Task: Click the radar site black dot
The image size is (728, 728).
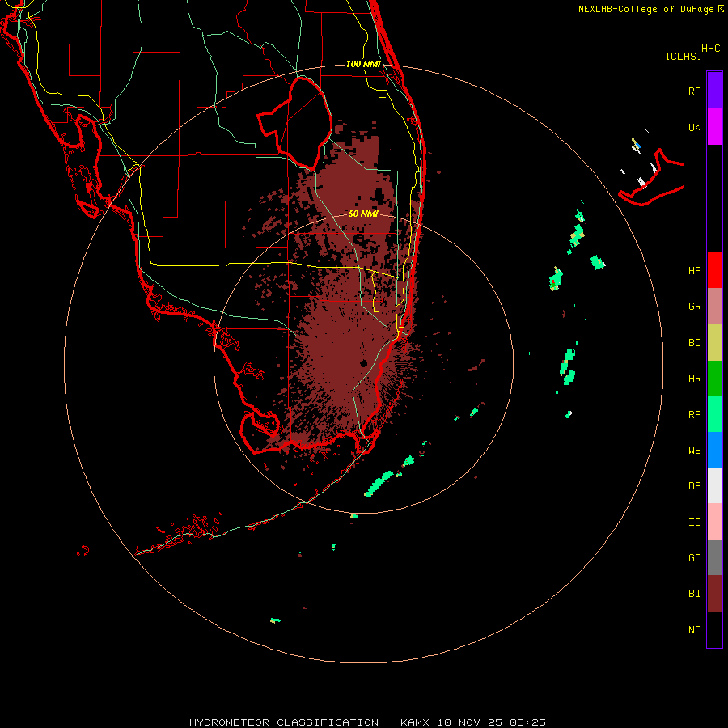Action: click(x=363, y=363)
